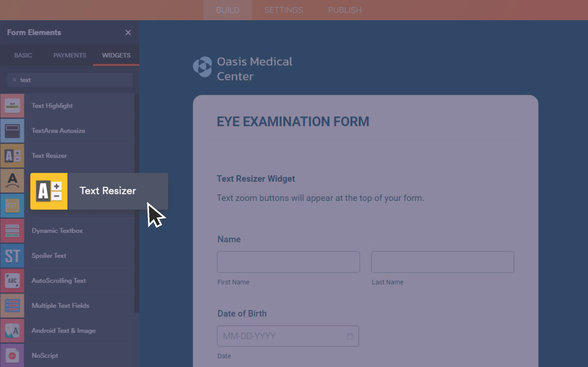Click the Text Resizer Widget title
The width and height of the screenshot is (588, 367).
(256, 179)
